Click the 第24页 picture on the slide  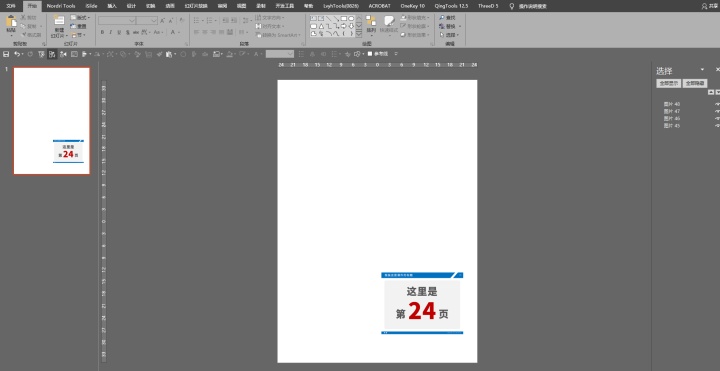coord(422,303)
